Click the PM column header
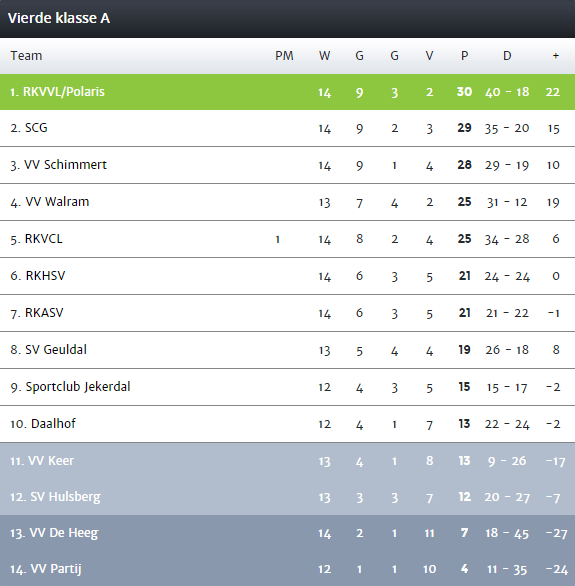Screen dimensions: 575x586 pyautogui.click(x=284, y=56)
